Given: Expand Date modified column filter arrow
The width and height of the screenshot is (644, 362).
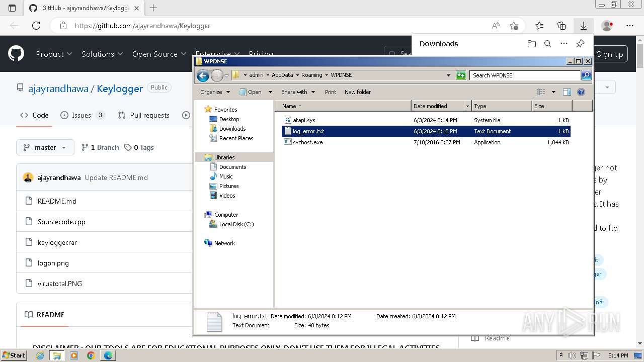Looking at the screenshot, I should 468,106.
